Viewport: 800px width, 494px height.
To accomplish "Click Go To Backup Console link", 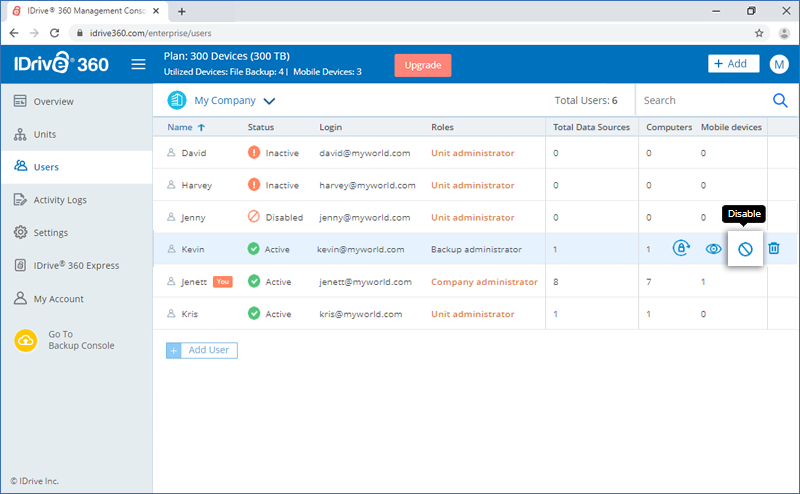I will [x=81, y=340].
